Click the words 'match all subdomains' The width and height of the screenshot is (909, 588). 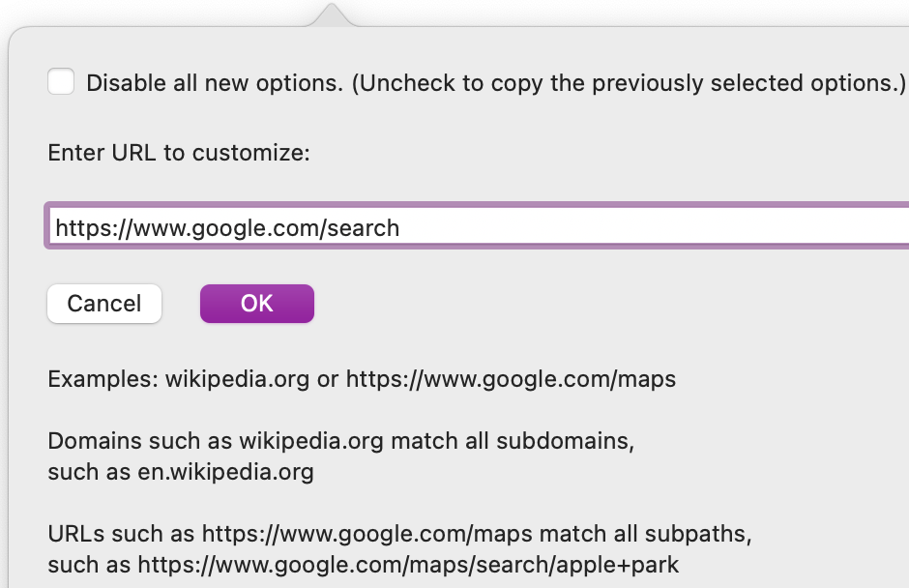pyautogui.click(x=512, y=443)
